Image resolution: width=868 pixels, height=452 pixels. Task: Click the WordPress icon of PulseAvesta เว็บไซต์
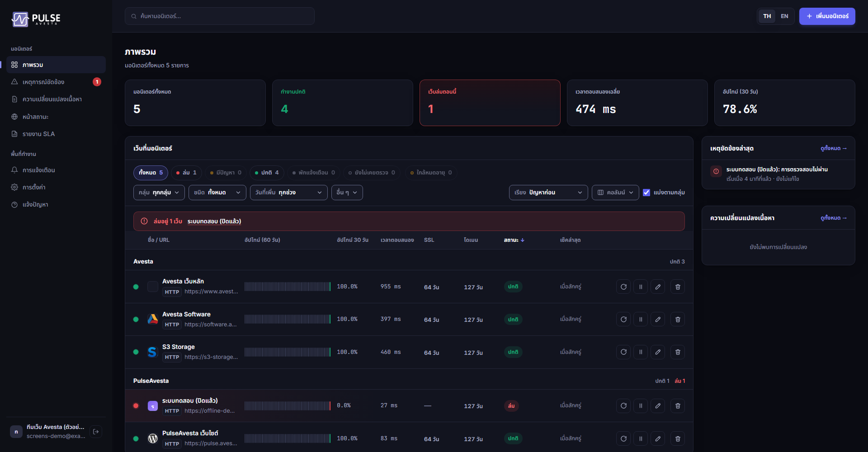point(153,438)
